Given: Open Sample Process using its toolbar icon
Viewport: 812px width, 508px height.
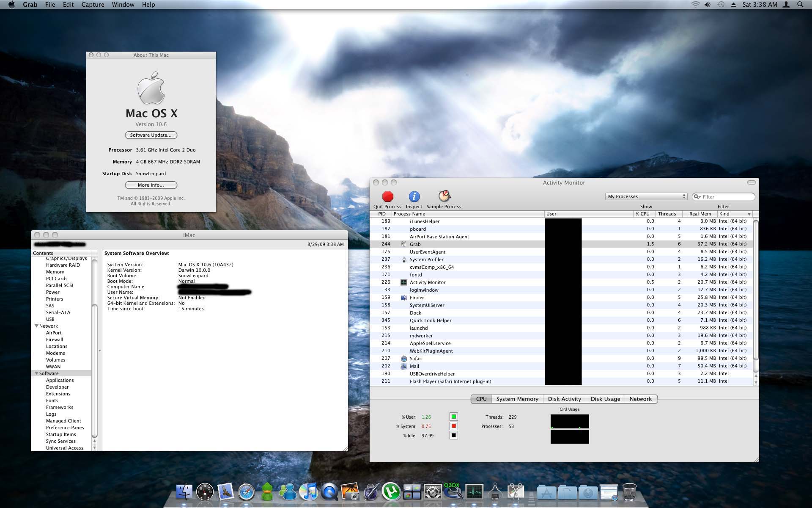Looking at the screenshot, I should click(443, 196).
